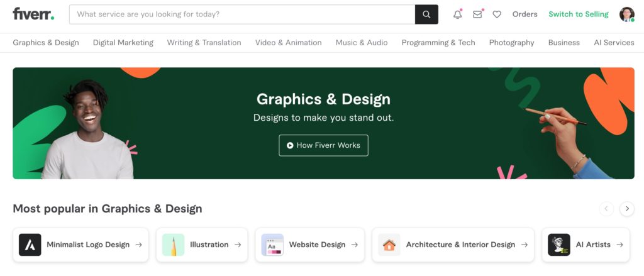Viewport: 644px width, 276px height.
Task: Open AI Artists category
Action: click(x=586, y=245)
